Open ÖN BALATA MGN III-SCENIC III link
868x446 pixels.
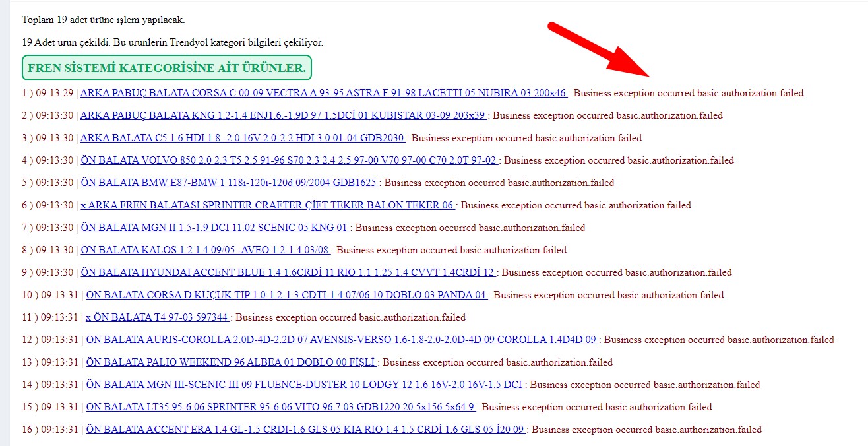pos(305,385)
